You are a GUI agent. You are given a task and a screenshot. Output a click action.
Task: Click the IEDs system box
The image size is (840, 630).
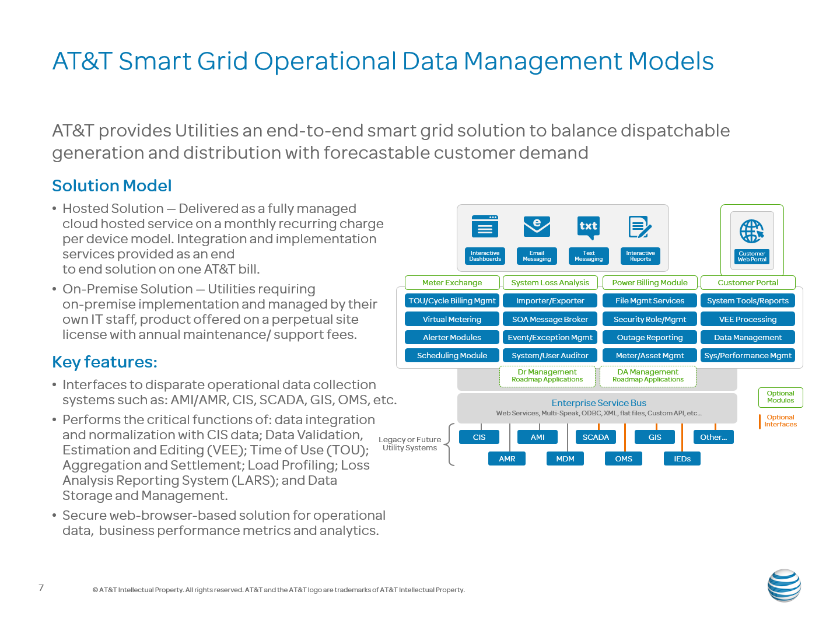click(682, 459)
